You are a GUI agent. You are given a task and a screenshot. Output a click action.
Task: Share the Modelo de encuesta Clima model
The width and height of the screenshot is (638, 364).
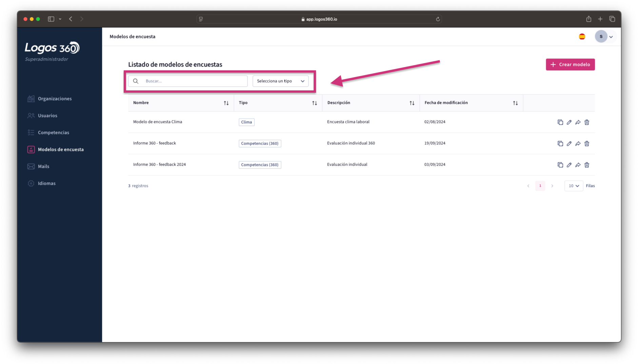[x=578, y=122]
